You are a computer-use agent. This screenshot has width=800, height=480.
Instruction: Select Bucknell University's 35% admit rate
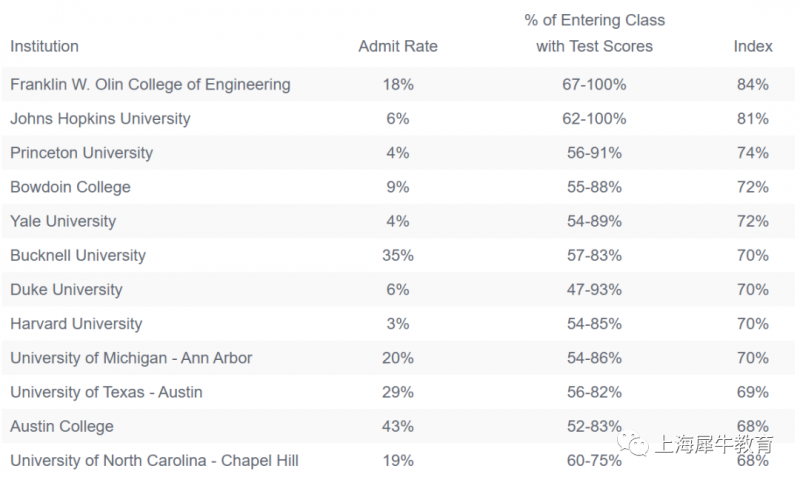(x=398, y=256)
